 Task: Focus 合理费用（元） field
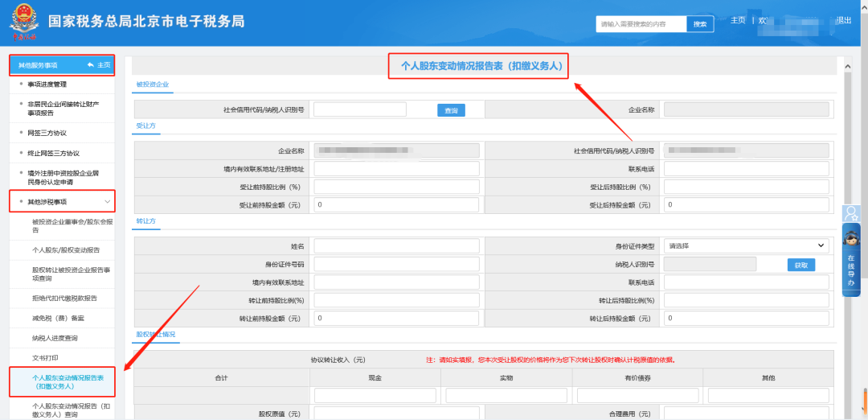[x=746, y=414]
